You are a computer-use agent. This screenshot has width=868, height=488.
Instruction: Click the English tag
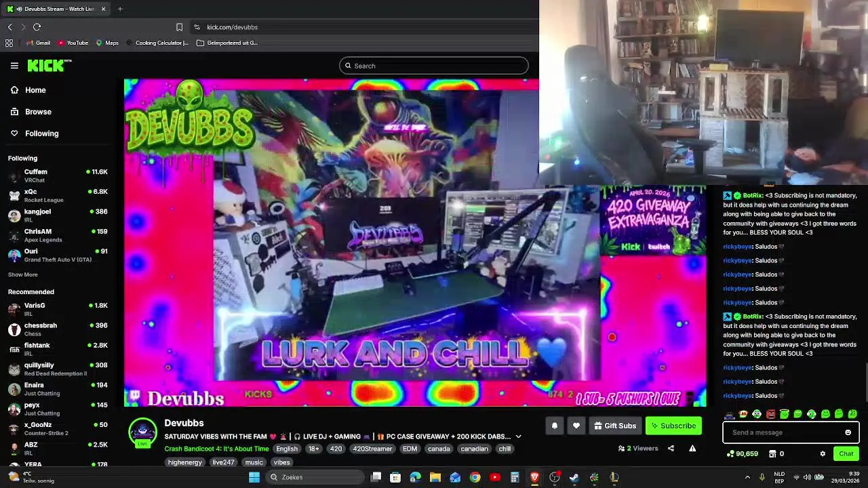click(x=287, y=449)
